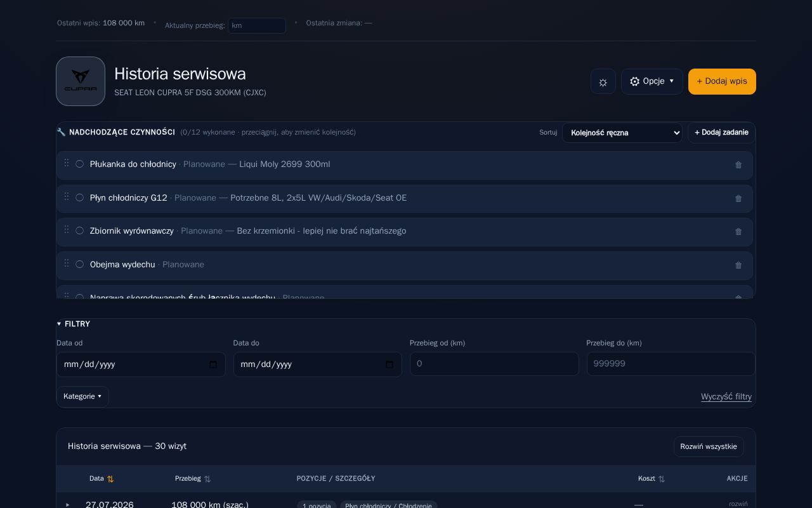Sort history by Koszt column
This screenshot has width=812, height=508.
[x=652, y=479]
